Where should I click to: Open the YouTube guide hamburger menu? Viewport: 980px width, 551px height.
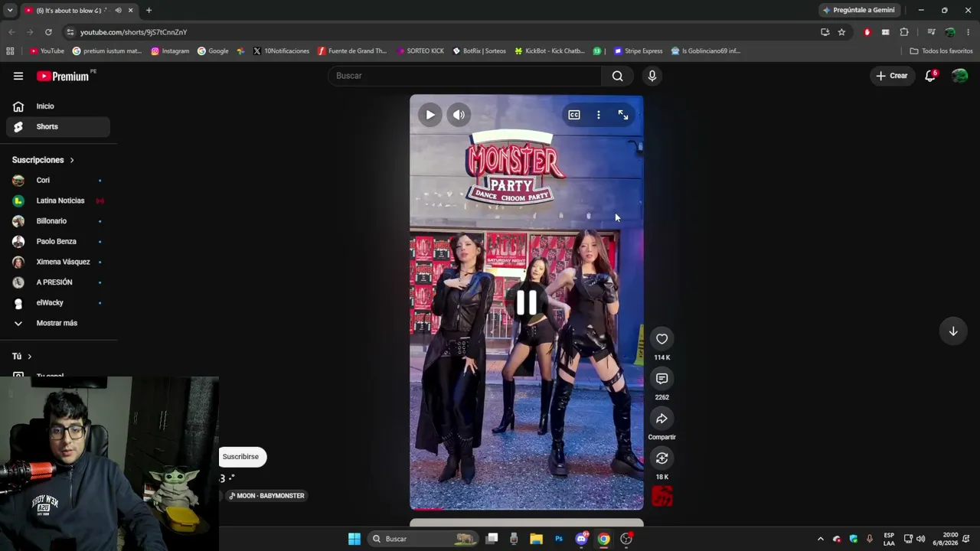(x=18, y=76)
